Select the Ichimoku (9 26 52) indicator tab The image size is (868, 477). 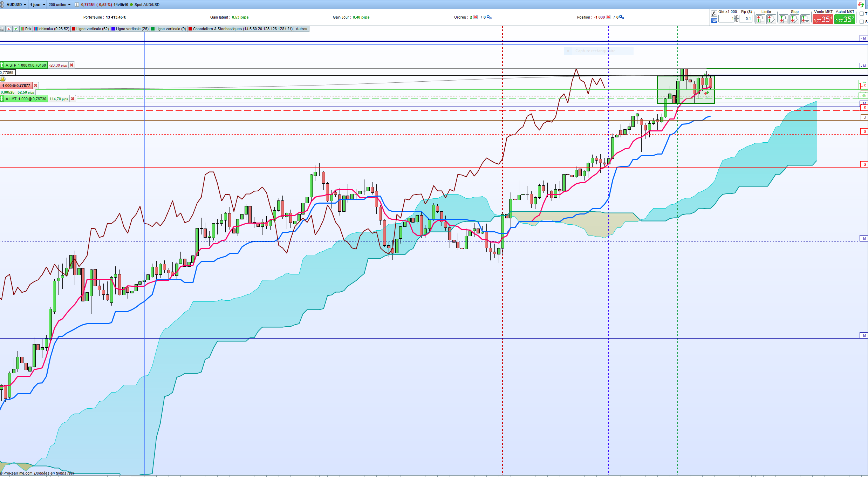pos(52,29)
